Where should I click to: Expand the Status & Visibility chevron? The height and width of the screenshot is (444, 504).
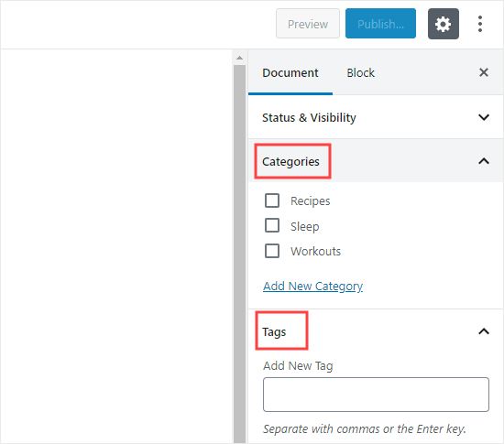(484, 117)
